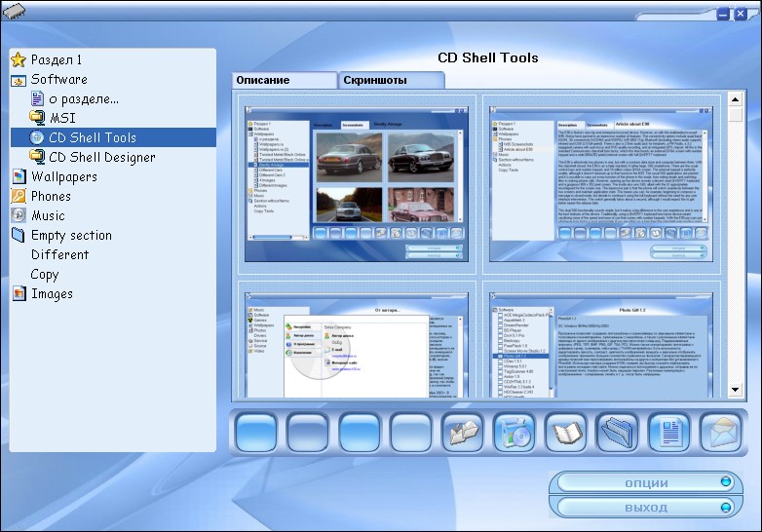The height and width of the screenshot is (532, 762).
Task: Switch to the Скриншоты tab
Action: pos(392,80)
